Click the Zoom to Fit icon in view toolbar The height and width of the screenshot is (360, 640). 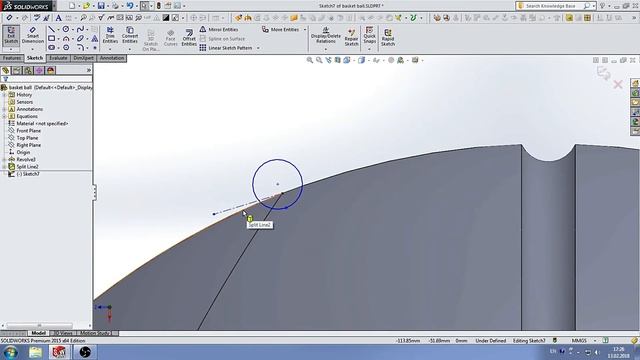pos(310,60)
